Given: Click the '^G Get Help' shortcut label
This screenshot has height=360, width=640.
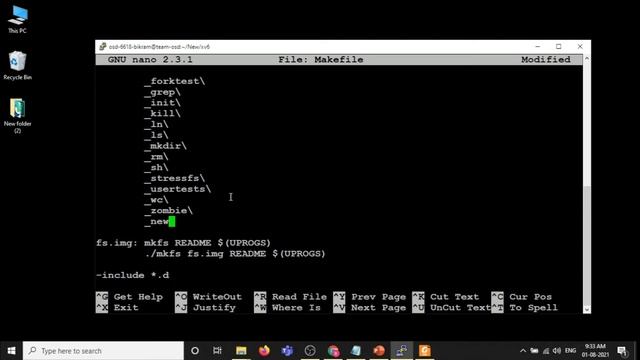Looking at the screenshot, I should pos(129,297).
